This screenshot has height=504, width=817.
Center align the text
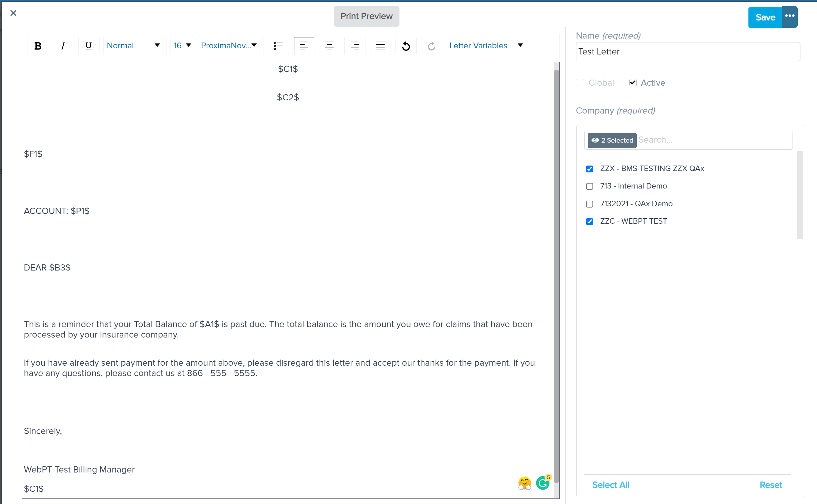[329, 46]
